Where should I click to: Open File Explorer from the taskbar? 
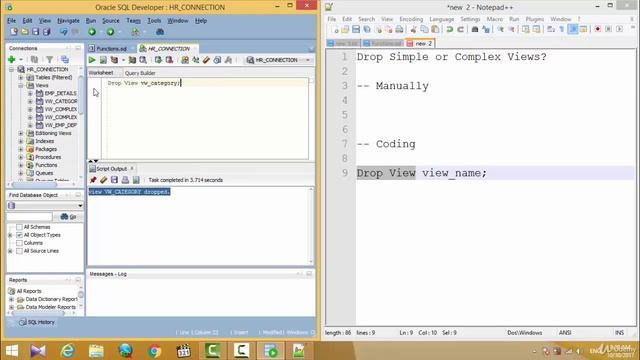click(96, 351)
